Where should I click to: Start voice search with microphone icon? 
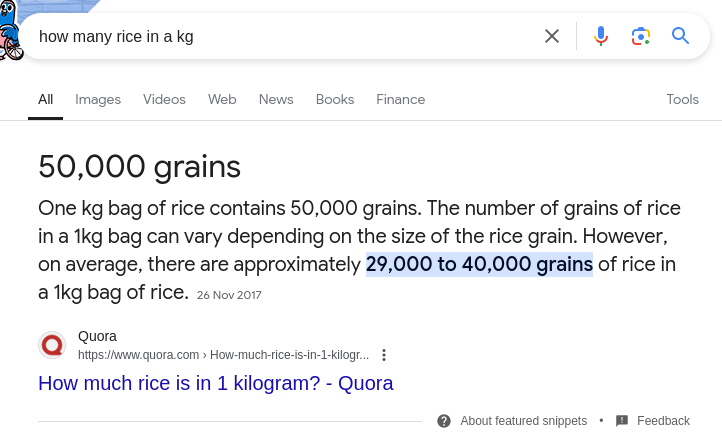tap(600, 36)
